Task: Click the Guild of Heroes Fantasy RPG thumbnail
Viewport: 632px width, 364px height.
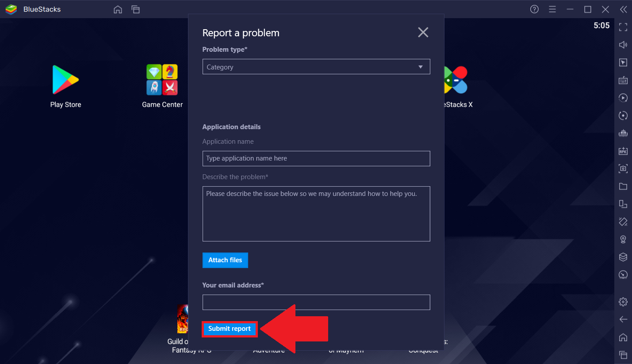Action: coord(182,318)
